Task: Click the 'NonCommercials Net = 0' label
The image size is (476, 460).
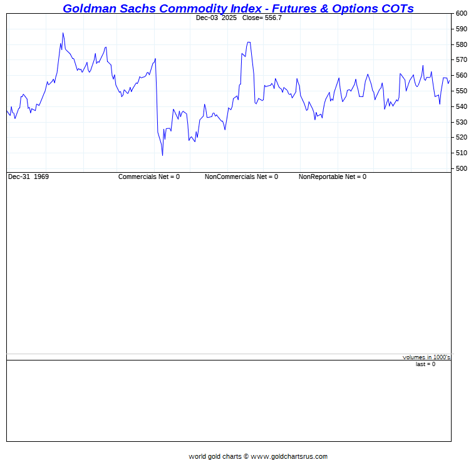Action: pyautogui.click(x=241, y=177)
